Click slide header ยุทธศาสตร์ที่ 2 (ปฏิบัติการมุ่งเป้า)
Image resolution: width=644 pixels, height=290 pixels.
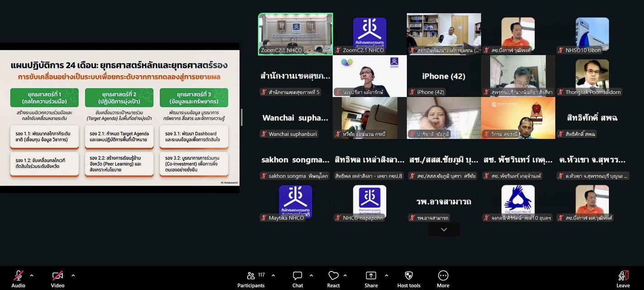point(119,97)
